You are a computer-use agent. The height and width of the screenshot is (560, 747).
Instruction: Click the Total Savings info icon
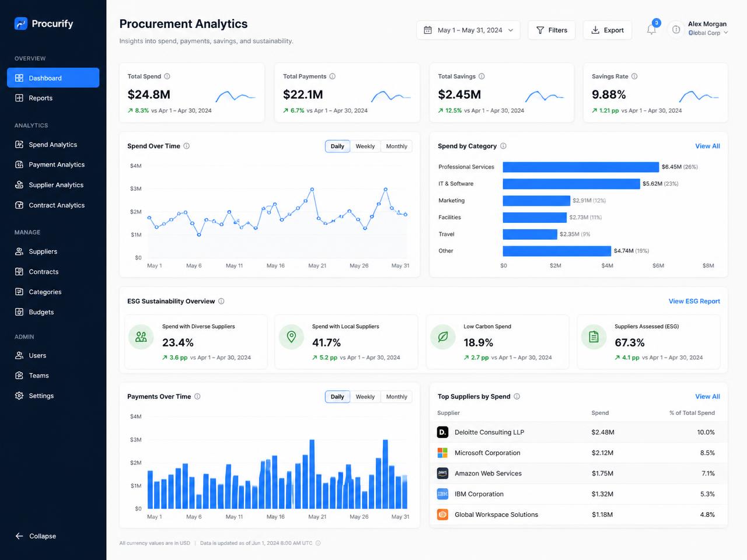[x=481, y=76]
